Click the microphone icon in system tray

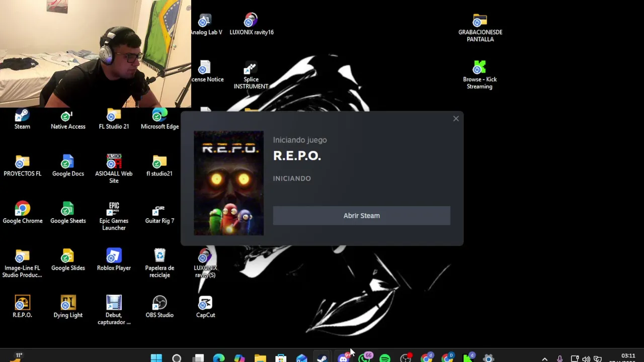[x=559, y=359]
